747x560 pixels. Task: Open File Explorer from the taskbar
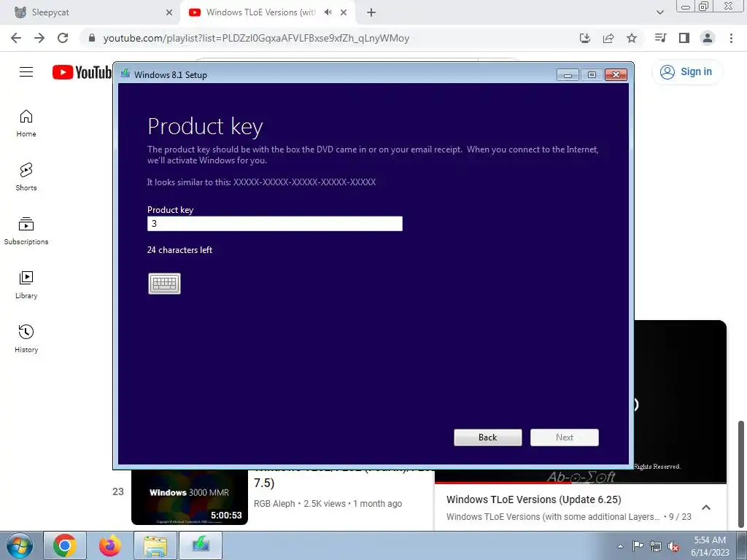click(x=155, y=545)
